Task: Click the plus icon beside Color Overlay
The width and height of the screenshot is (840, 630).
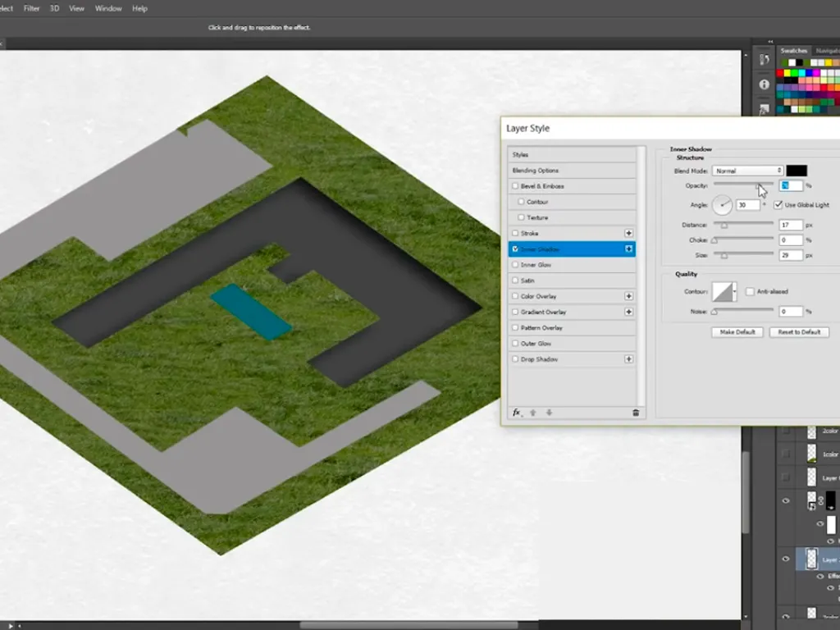Action: (x=629, y=295)
